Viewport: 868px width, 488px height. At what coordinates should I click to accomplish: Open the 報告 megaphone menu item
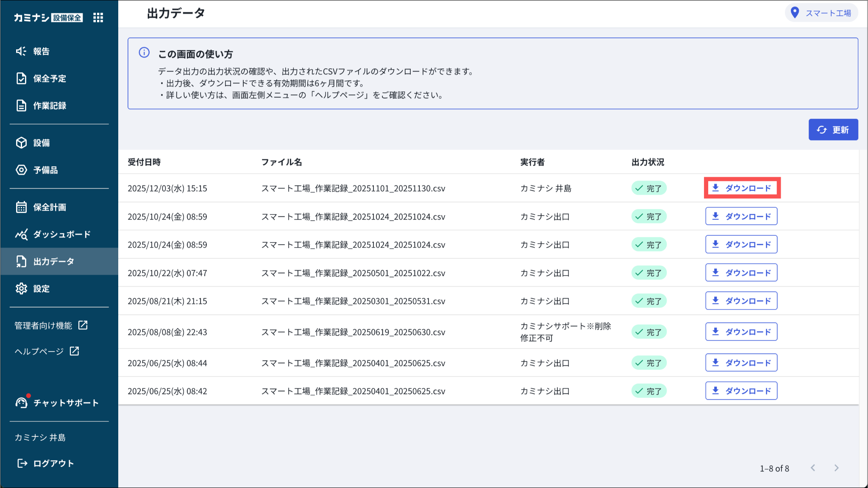(21, 51)
